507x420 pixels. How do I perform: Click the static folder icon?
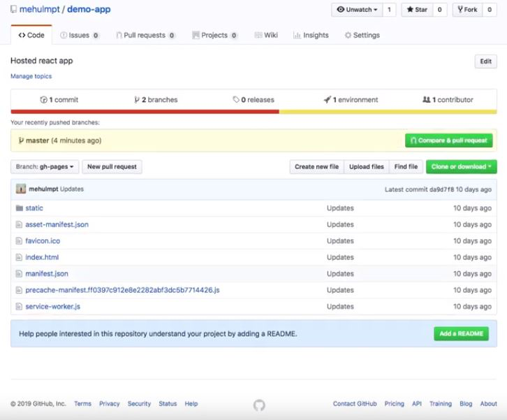click(20, 208)
